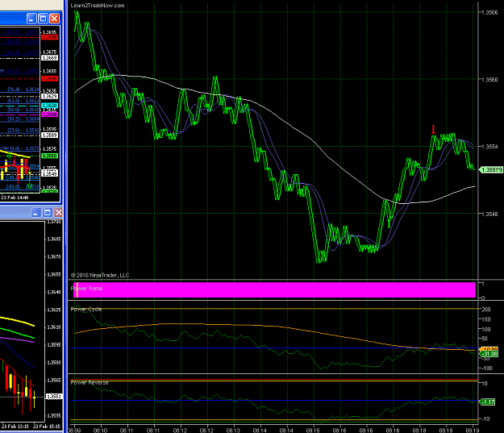Maximize the upper-left chart window
504x433 pixels.
point(43,19)
